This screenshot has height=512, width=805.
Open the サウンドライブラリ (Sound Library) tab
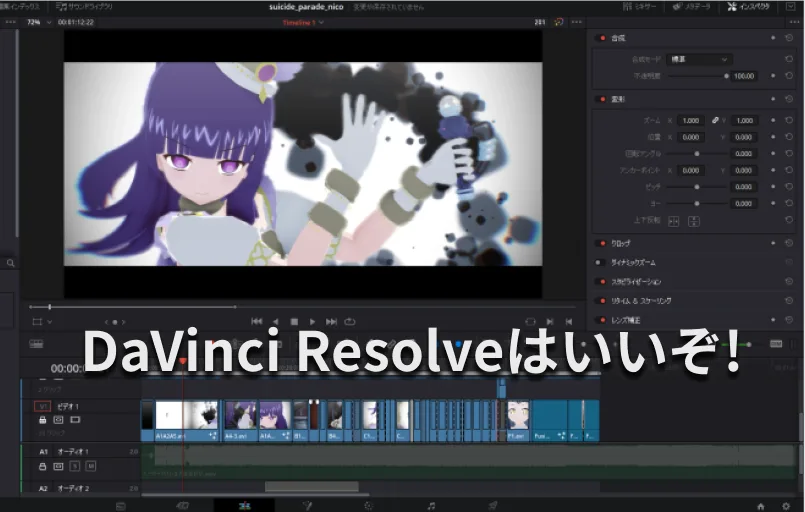click(x=83, y=6)
